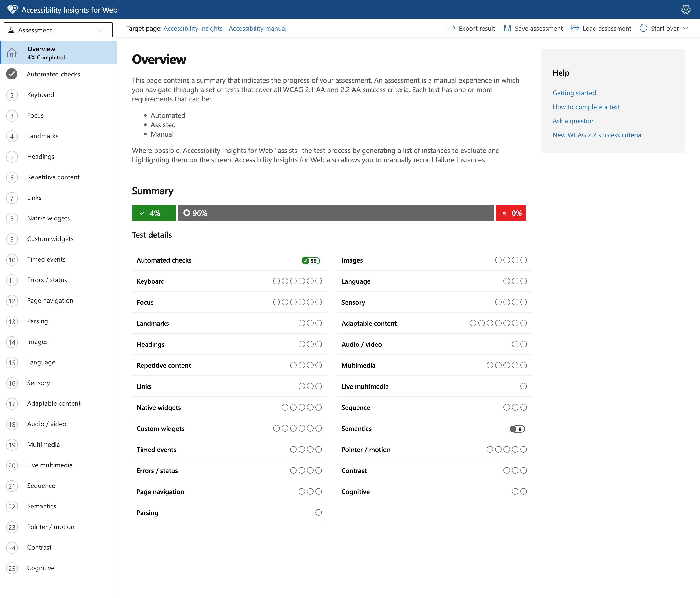Screen dimensions: 700x598
Task: Open the Keyboard test in sidebar
Action: click(58, 95)
